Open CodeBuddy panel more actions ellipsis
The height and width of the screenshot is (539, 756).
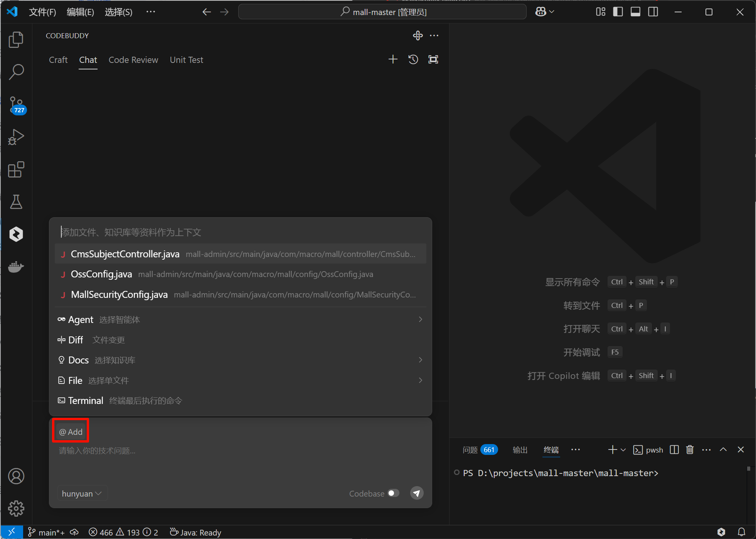[x=434, y=35]
